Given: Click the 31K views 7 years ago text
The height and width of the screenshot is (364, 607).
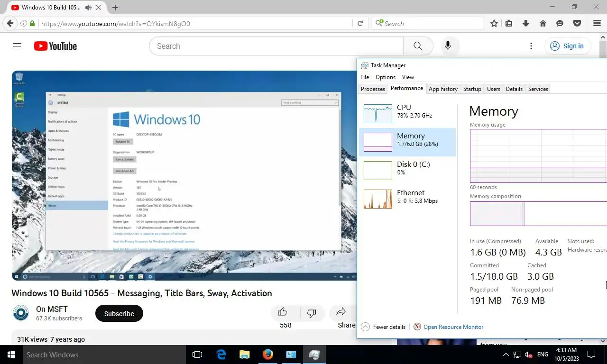Looking at the screenshot, I should click(51, 339).
